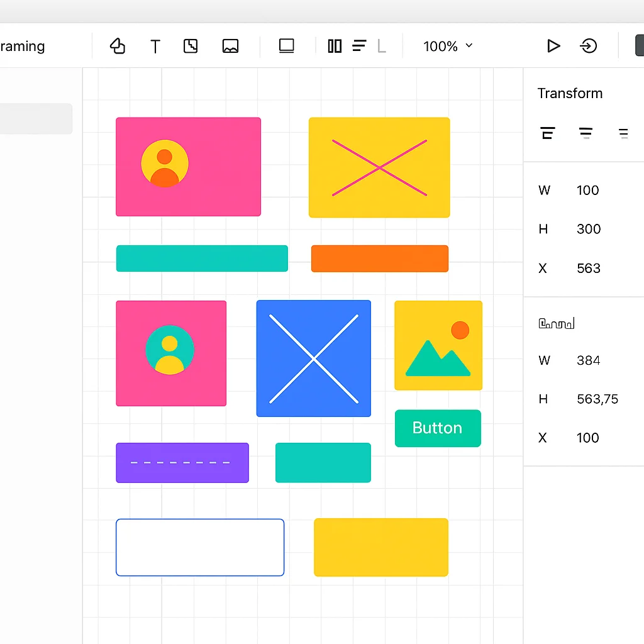Viewport: 644px width, 644px height.
Task: Click the text alignment icon
Action: (359, 46)
